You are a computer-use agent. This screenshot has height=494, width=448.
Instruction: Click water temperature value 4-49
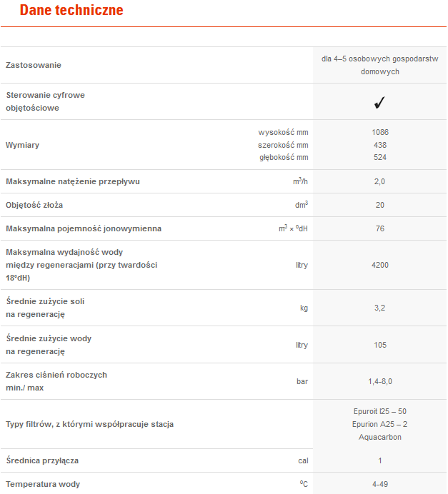pyautogui.click(x=380, y=484)
